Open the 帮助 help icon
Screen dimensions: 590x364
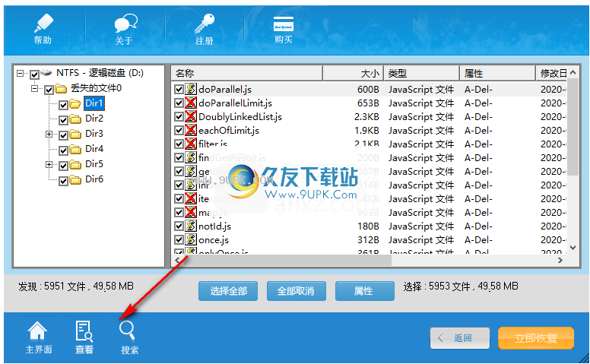point(43,29)
